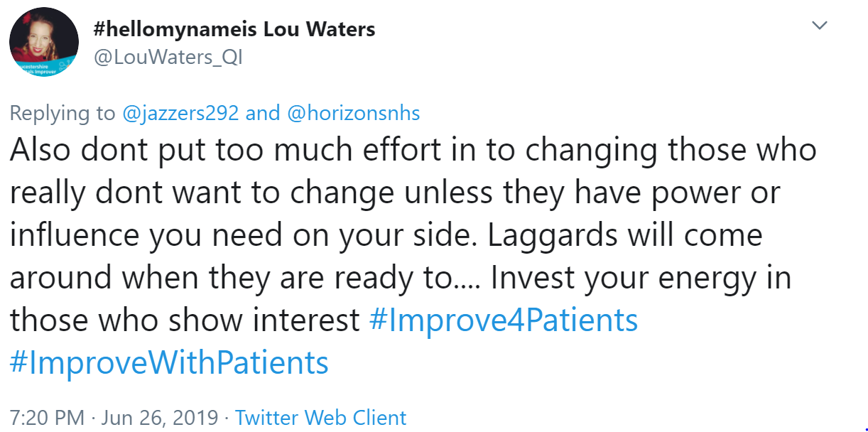This screenshot has width=868, height=432.
Task: Visit the @LouWaters_QI handle
Action: [x=168, y=58]
